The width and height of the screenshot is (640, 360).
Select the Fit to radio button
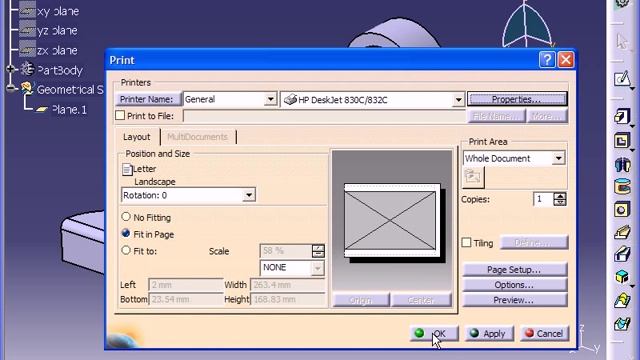coord(126,250)
